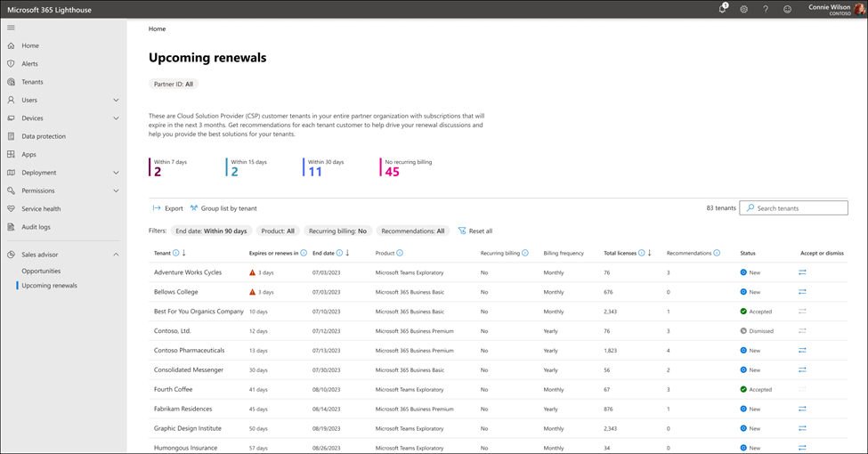This screenshot has height=454, width=868.
Task: Open Service health in the sidebar
Action: pyautogui.click(x=41, y=208)
